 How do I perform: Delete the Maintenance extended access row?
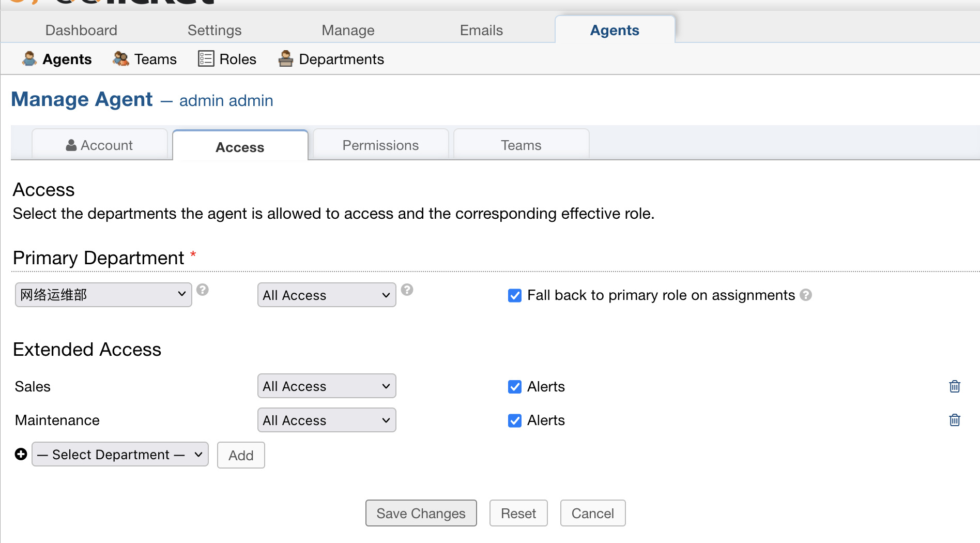(954, 420)
